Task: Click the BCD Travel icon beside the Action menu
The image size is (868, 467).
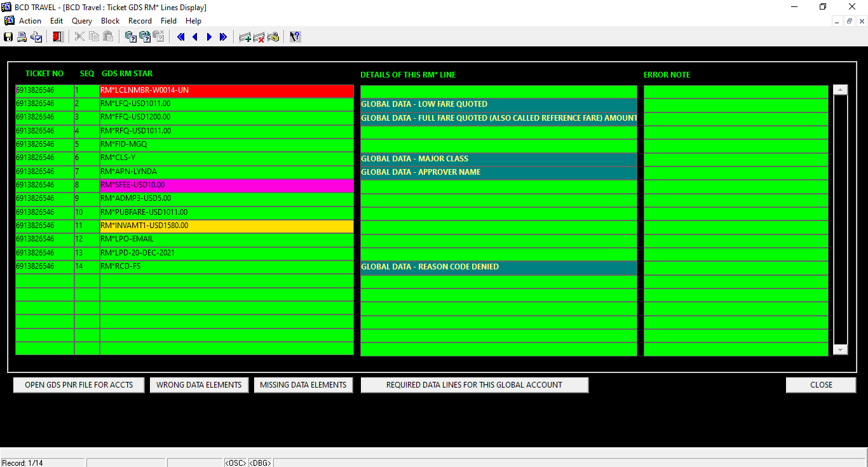Action: 9,20
